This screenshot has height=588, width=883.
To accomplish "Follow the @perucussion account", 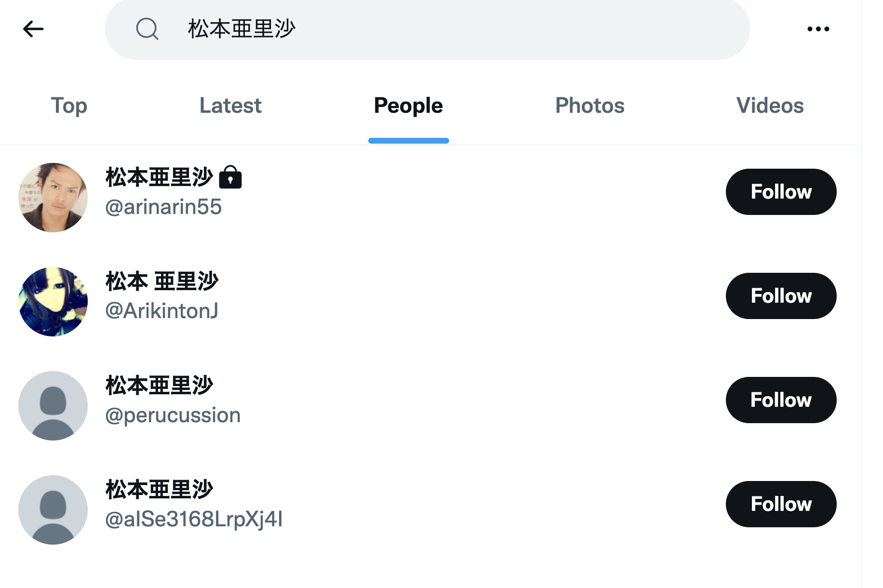I will (x=781, y=400).
